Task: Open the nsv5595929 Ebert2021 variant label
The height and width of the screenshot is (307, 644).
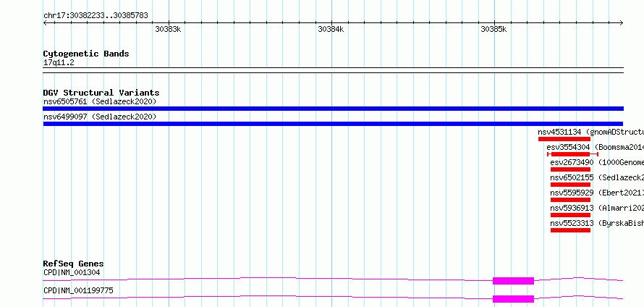Action: [x=597, y=193]
